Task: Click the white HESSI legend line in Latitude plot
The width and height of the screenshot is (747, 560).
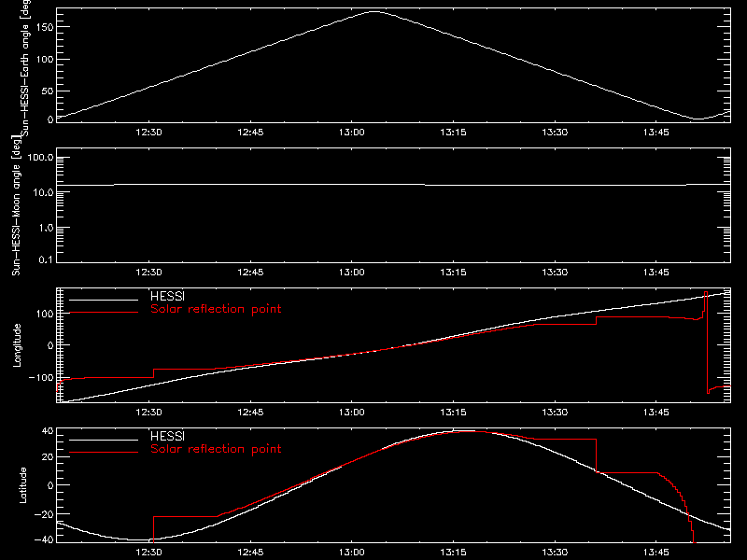Action: pyautogui.click(x=104, y=440)
